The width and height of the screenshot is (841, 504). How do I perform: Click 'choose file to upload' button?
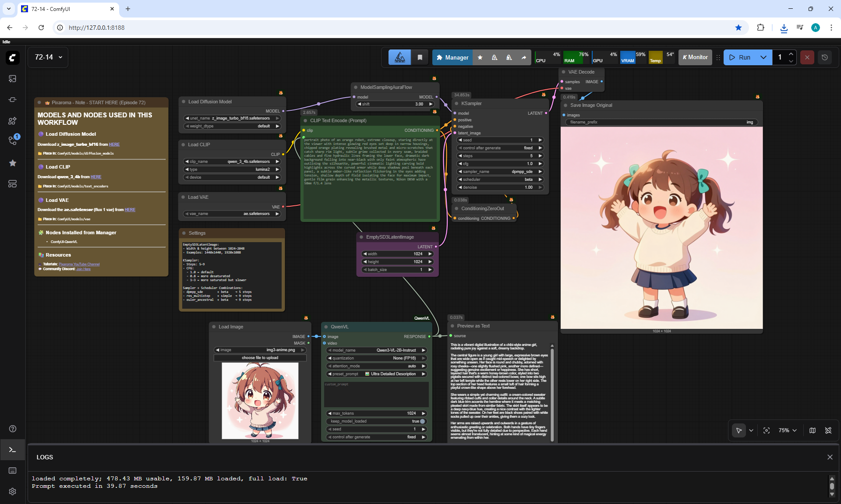pos(260,358)
